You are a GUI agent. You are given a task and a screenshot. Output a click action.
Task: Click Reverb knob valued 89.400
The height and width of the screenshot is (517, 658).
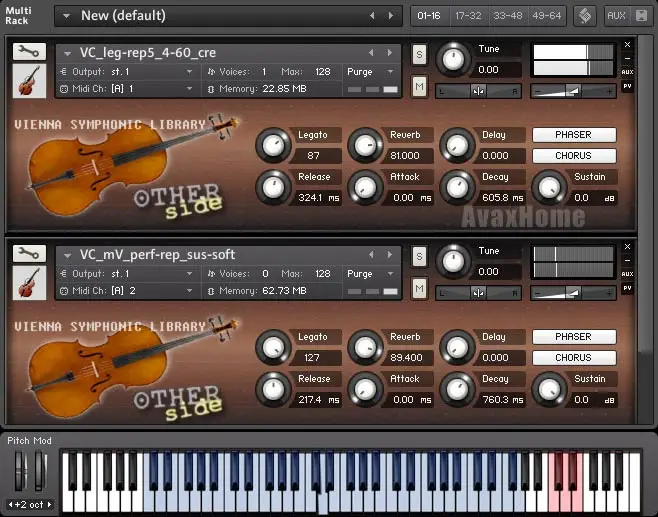[366, 347]
